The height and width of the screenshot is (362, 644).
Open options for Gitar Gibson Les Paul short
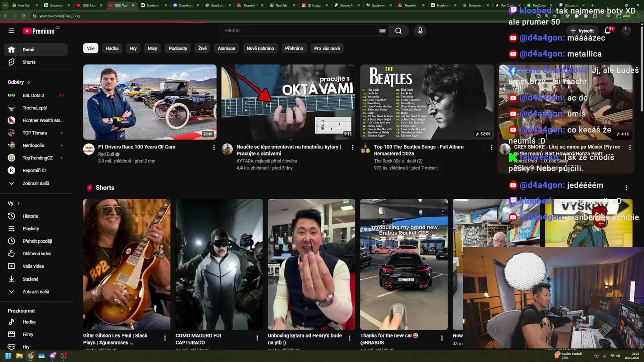pyautogui.click(x=165, y=338)
